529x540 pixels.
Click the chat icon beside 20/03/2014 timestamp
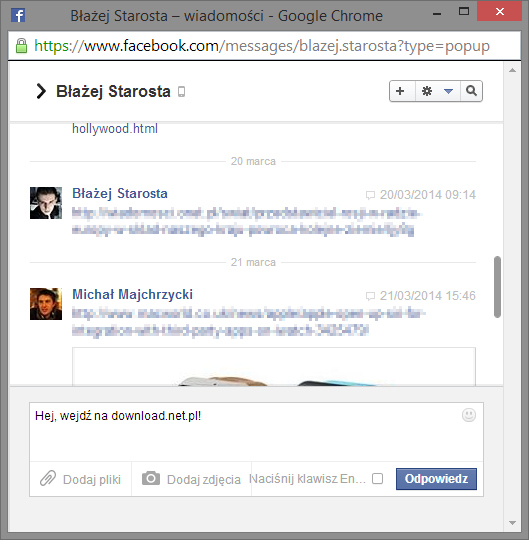click(x=370, y=195)
